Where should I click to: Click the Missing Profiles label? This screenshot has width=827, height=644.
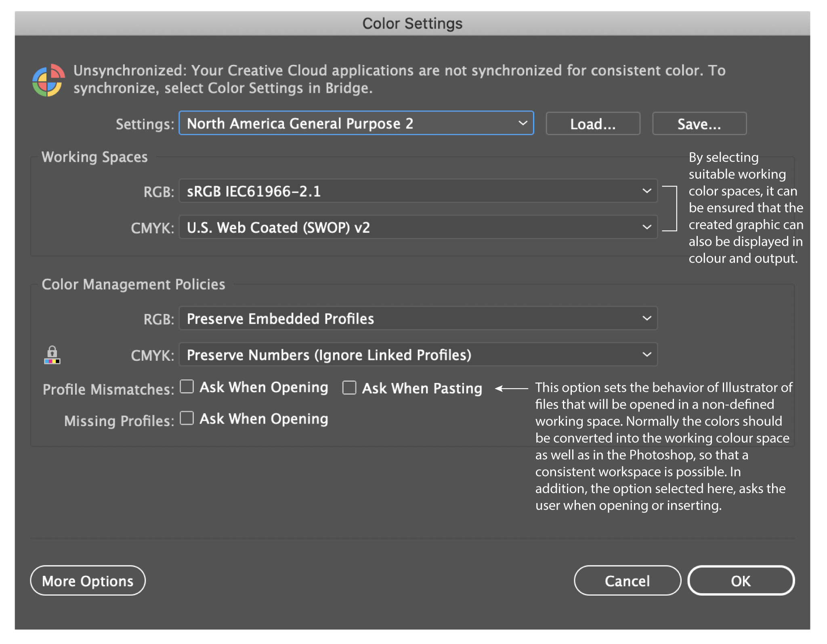point(119,421)
